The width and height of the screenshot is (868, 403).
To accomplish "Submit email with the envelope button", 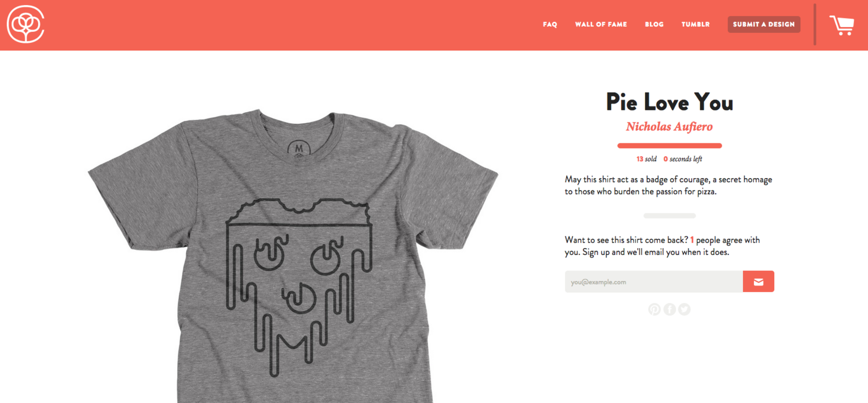I will tap(759, 282).
